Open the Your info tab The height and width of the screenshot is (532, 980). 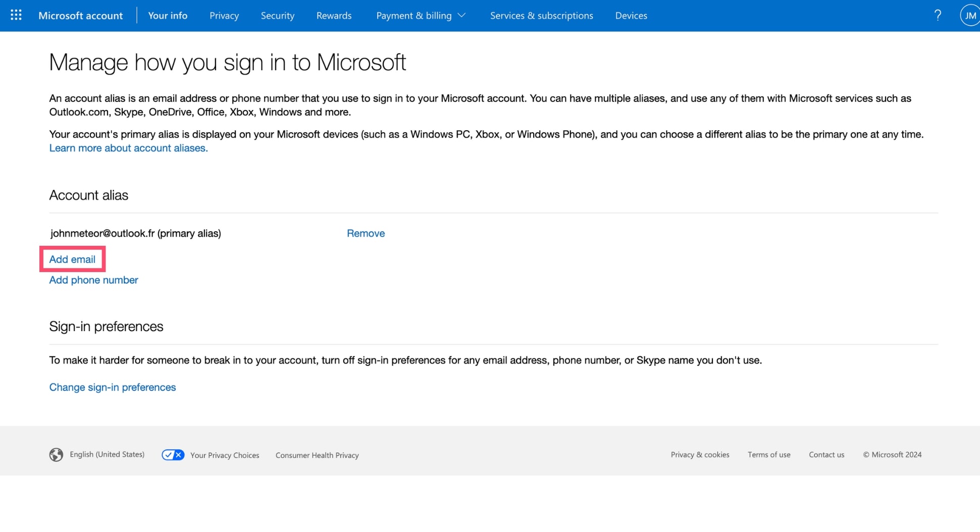click(x=168, y=16)
